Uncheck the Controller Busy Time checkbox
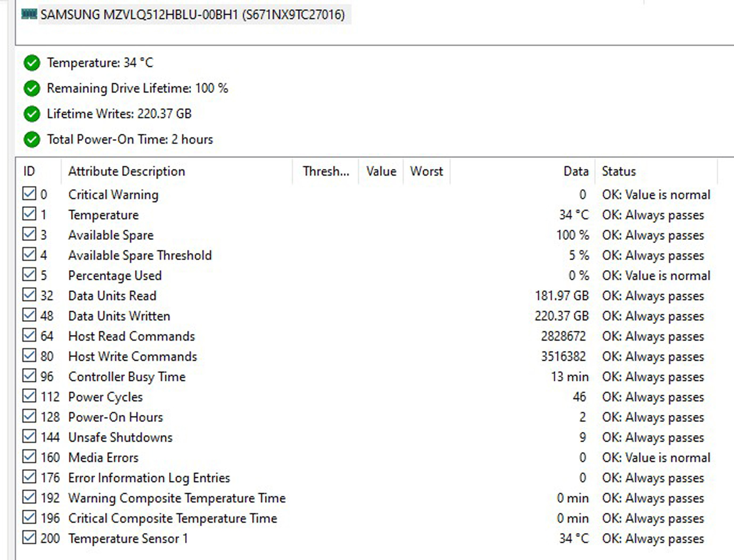734x560 pixels. click(x=29, y=375)
